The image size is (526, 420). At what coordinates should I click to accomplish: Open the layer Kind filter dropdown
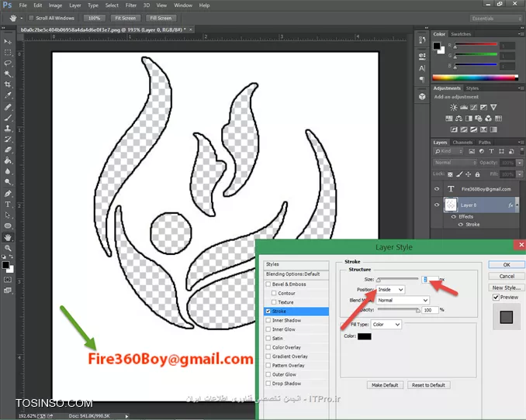tap(448, 151)
